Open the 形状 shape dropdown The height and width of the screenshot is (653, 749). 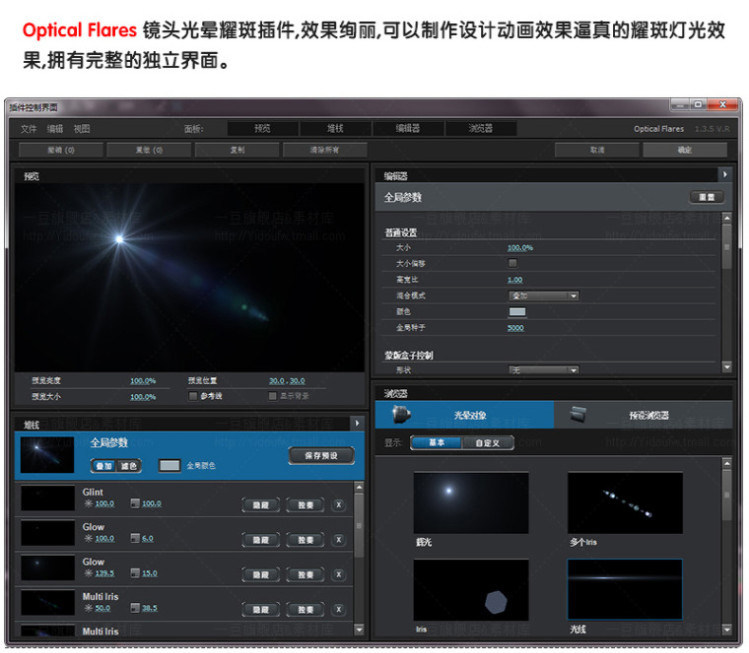point(544,370)
